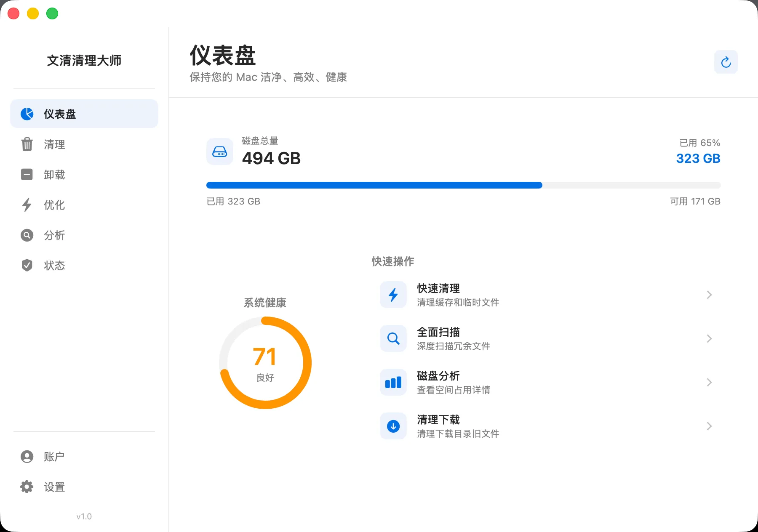Image resolution: width=758 pixels, height=532 pixels.
Task: Click the 磁盘总量 label
Action: click(x=260, y=141)
